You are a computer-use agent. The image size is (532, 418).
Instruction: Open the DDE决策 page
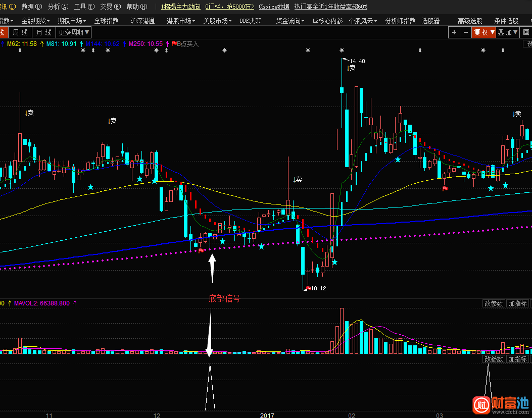(250, 21)
